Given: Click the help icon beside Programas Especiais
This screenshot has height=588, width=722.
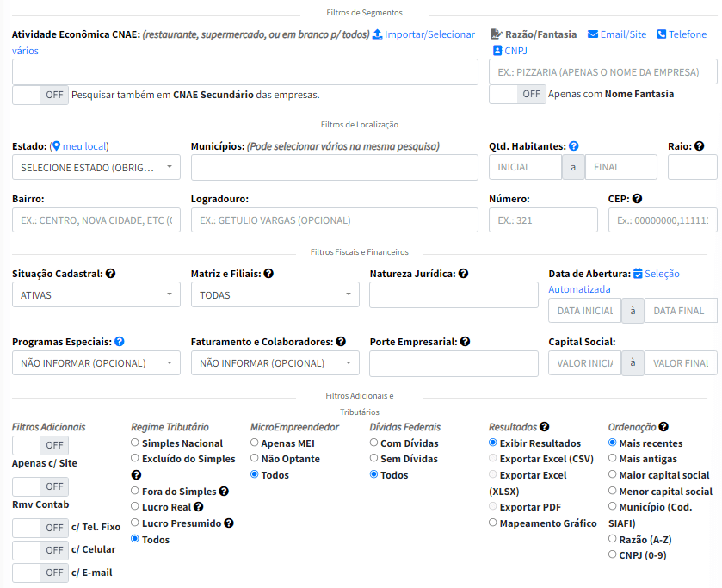Looking at the screenshot, I should pos(120,342).
